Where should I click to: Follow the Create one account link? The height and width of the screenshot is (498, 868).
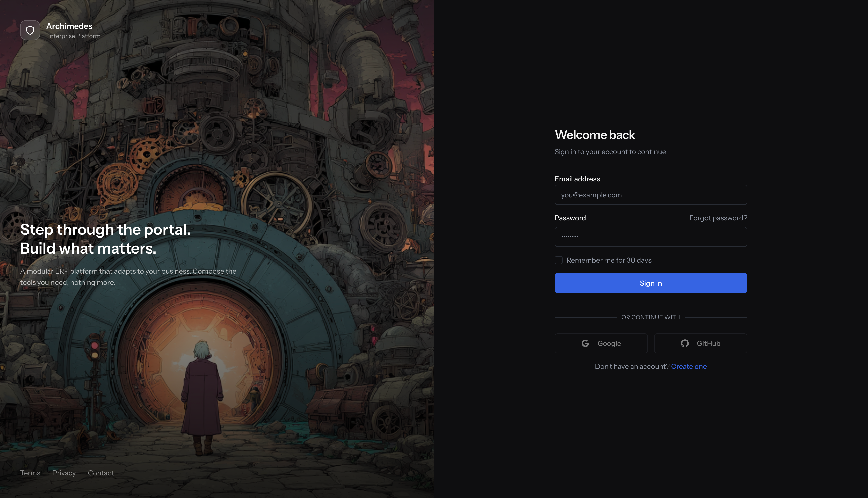689,367
